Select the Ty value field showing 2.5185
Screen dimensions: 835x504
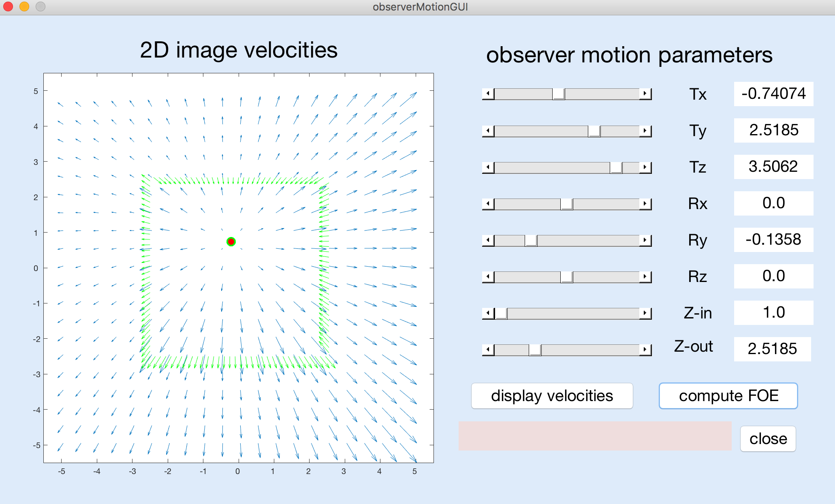[773, 130]
